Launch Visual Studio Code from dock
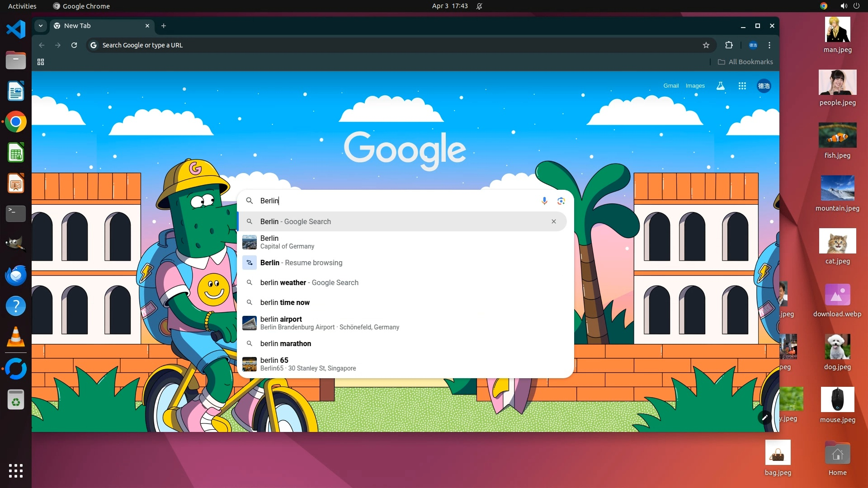 pos(16,29)
